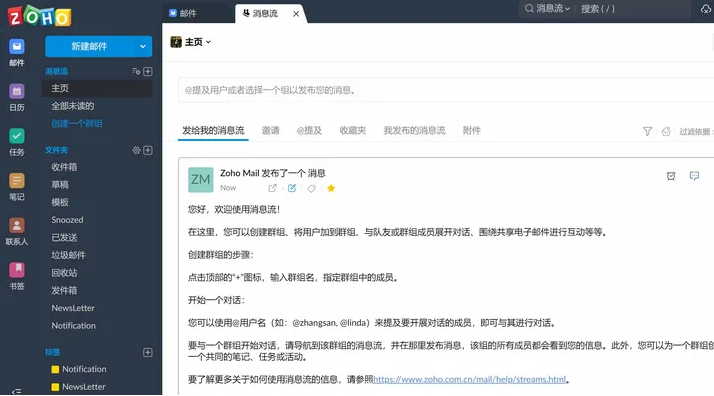Open the Calendar (日历) sidebar icon
The width and height of the screenshot is (714, 396).
[x=17, y=97]
